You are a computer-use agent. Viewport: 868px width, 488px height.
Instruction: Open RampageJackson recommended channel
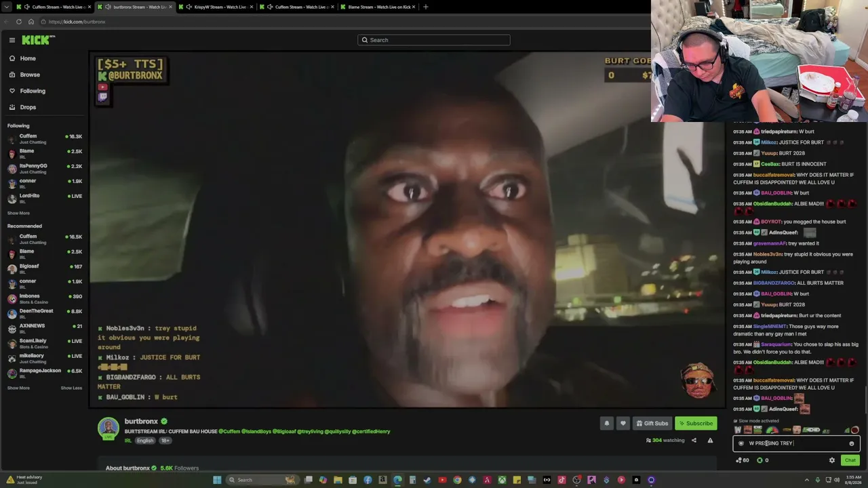point(44,373)
